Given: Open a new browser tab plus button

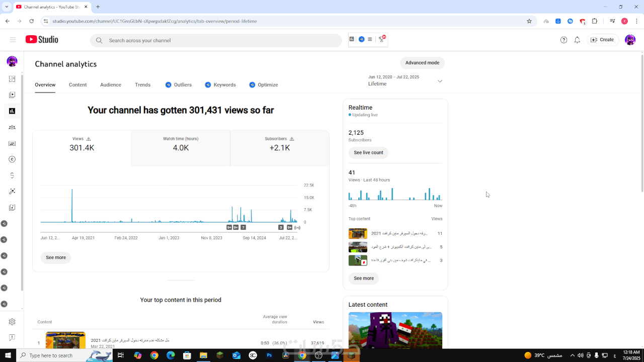Looking at the screenshot, I should tap(98, 7).
